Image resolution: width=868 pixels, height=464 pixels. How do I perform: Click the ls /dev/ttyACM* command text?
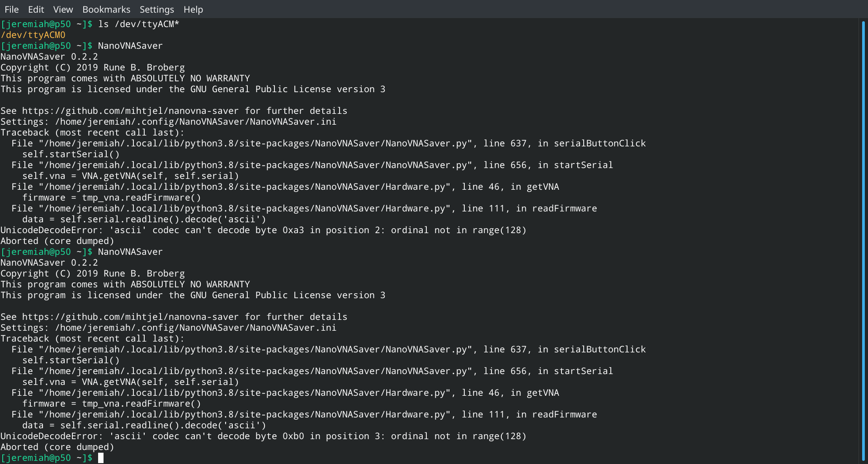pos(138,24)
